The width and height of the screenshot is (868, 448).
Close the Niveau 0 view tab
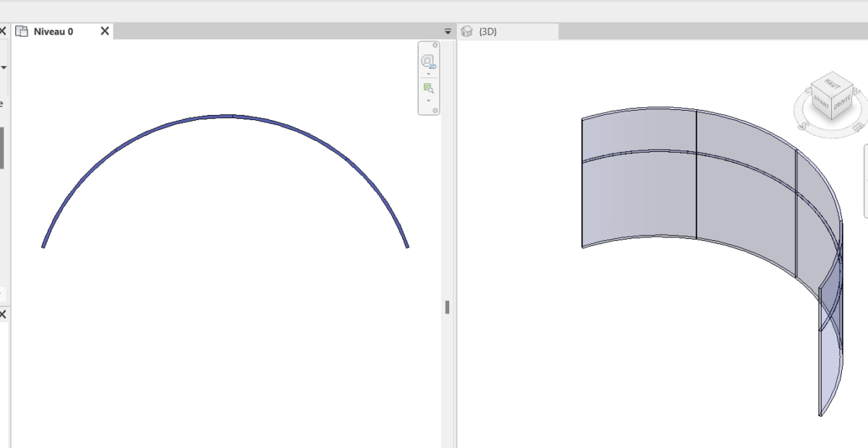click(x=103, y=31)
